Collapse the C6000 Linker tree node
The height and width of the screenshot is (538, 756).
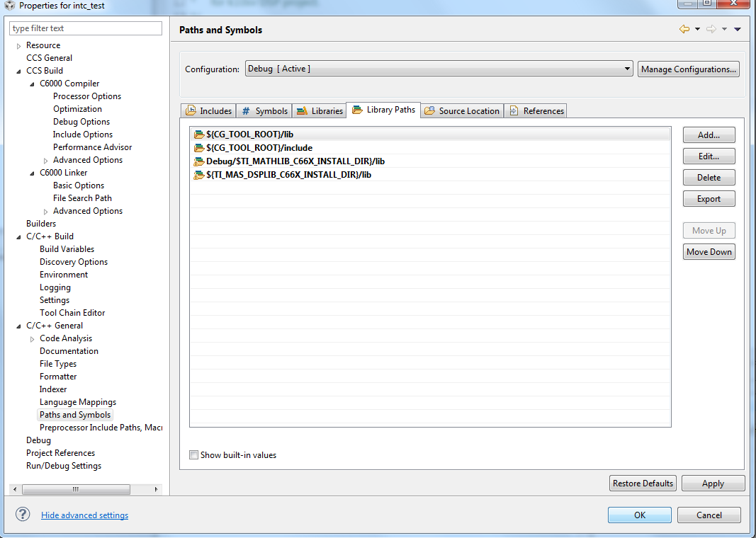33,173
